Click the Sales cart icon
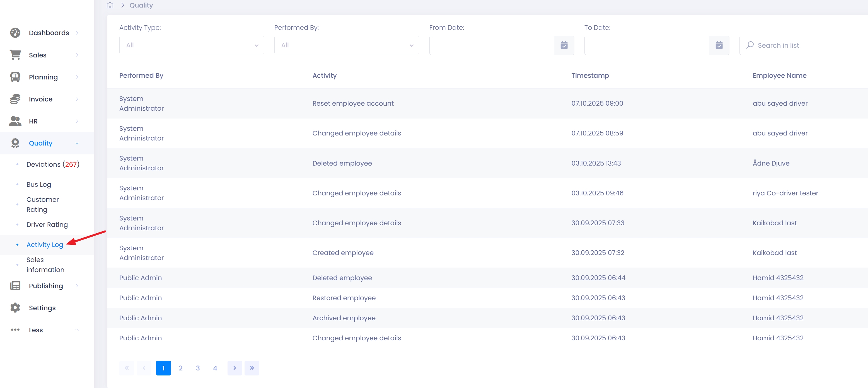Screen dimensions: 868x388 coord(15,55)
